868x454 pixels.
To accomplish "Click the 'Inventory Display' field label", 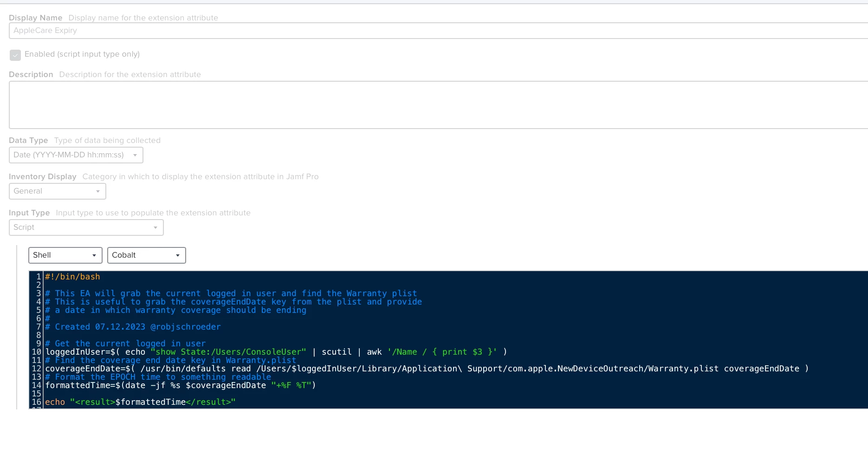I will [x=43, y=176].
